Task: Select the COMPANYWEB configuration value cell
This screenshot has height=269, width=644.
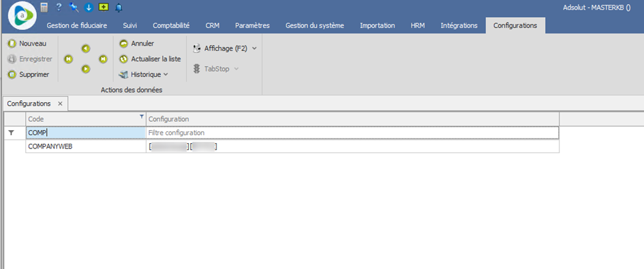Action: click(x=352, y=146)
